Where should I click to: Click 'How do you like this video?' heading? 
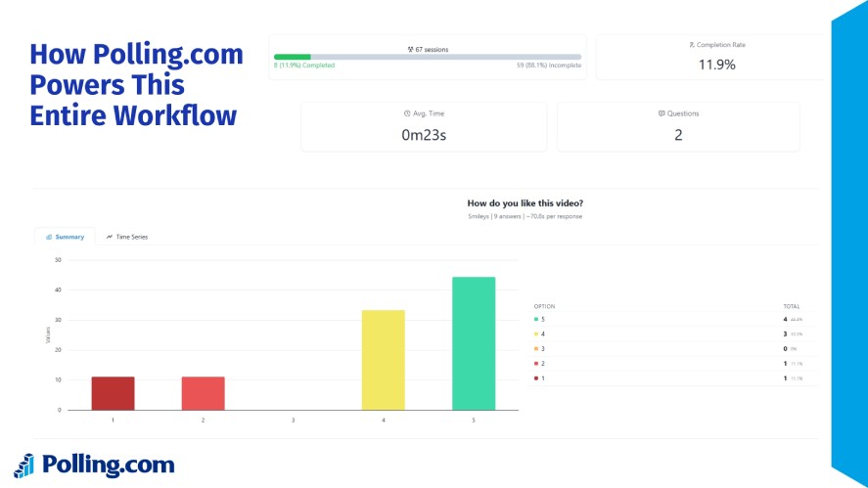(525, 203)
